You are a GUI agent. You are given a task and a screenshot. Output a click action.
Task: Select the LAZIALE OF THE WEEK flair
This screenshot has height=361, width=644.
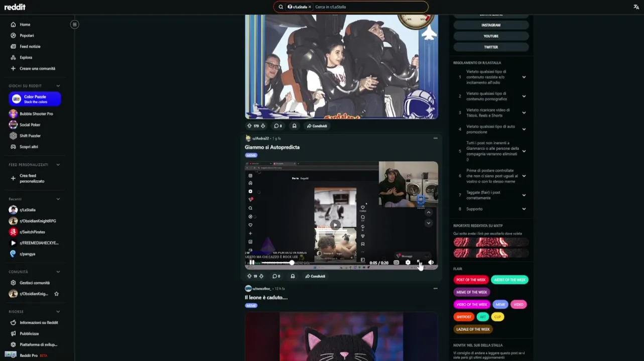point(473,329)
